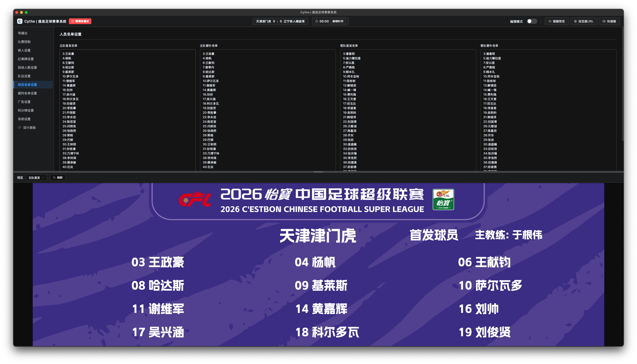Click 36:田德澳 in 客队替补名单

490,163
